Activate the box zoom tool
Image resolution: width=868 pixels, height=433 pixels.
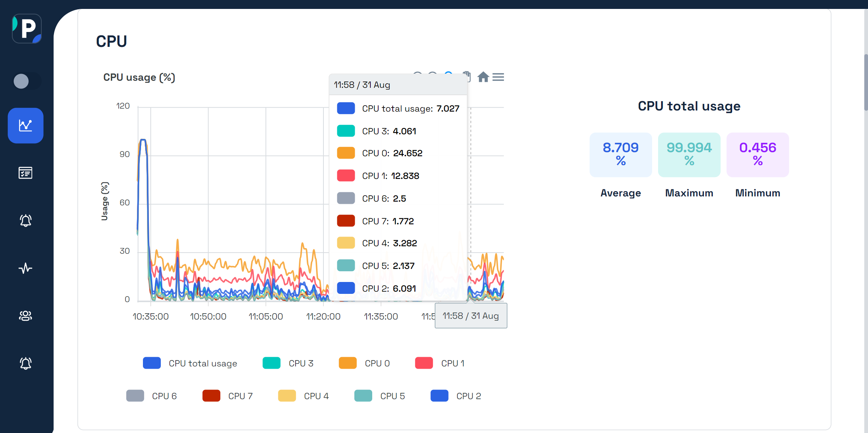point(449,76)
